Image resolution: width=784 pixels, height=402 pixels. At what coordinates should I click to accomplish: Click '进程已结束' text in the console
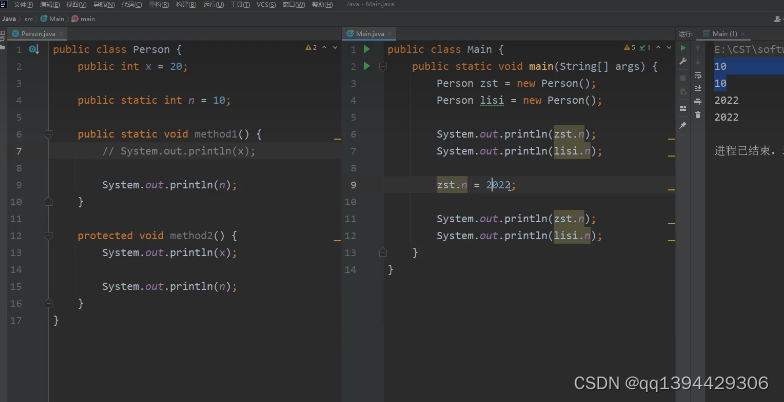[x=743, y=150]
